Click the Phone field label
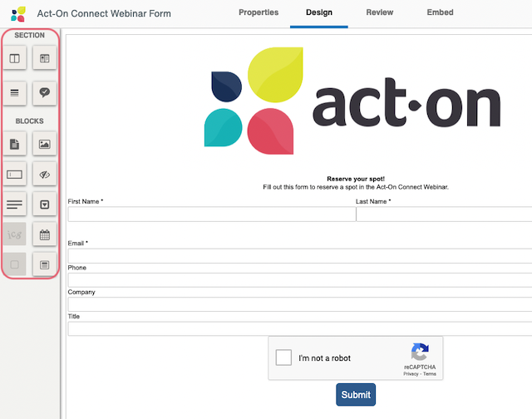This screenshot has width=532, height=419. pyautogui.click(x=77, y=268)
